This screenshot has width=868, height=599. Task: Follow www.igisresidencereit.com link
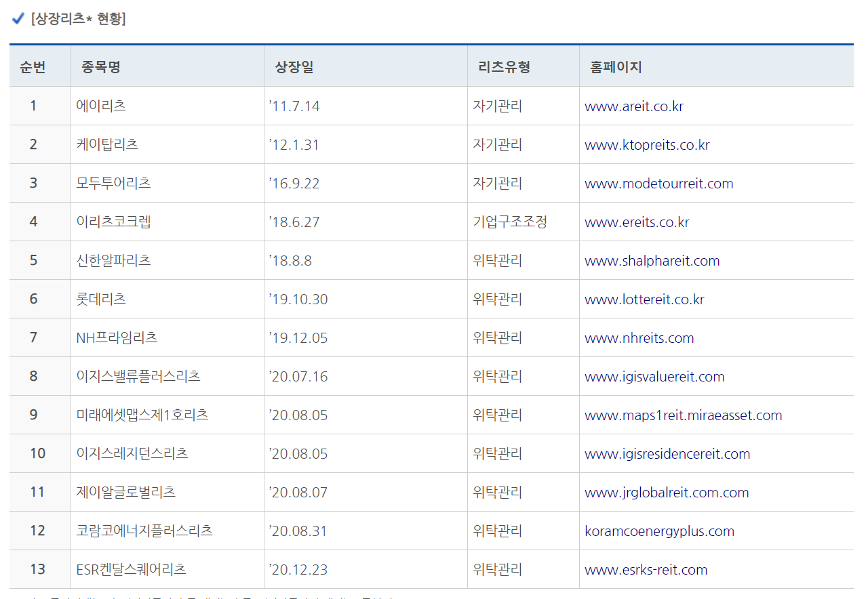click(667, 454)
